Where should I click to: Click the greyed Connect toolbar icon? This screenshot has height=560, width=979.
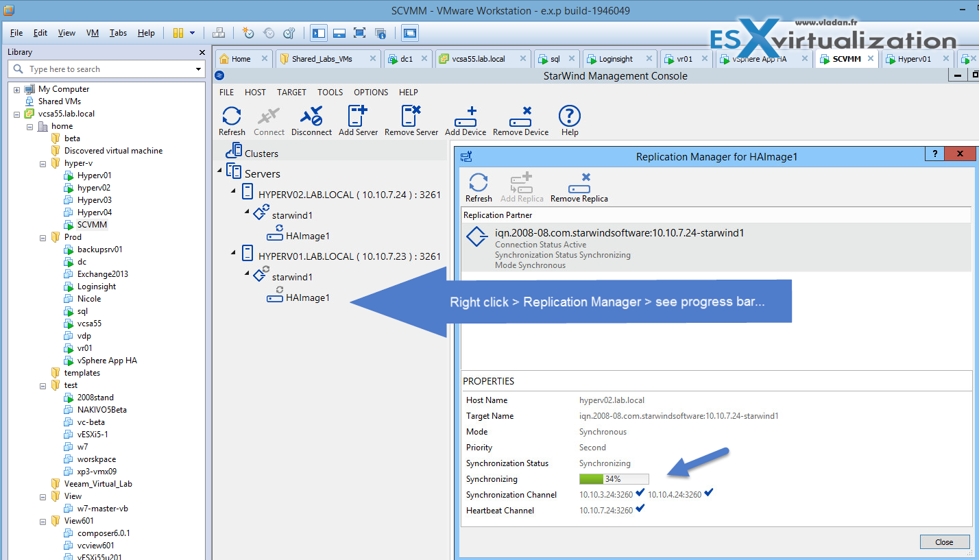tap(269, 116)
